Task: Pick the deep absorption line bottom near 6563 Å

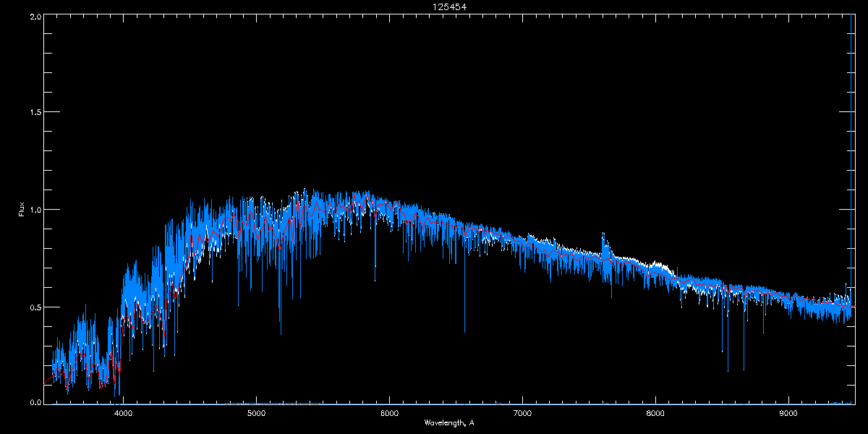Action: [x=464, y=332]
